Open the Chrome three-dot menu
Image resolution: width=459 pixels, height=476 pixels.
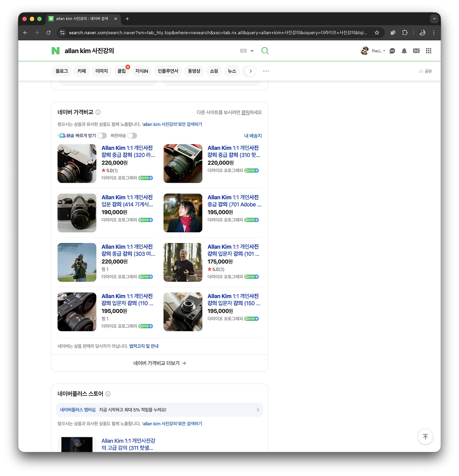pos(434,33)
